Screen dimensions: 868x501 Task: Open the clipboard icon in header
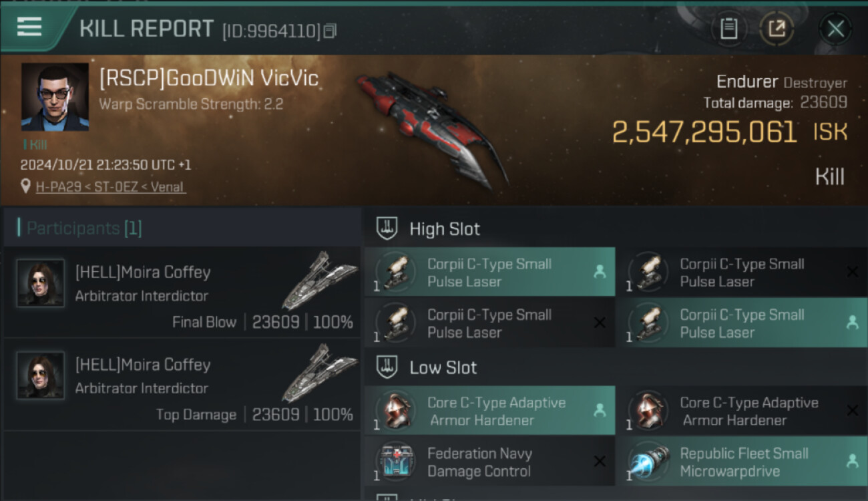point(729,29)
